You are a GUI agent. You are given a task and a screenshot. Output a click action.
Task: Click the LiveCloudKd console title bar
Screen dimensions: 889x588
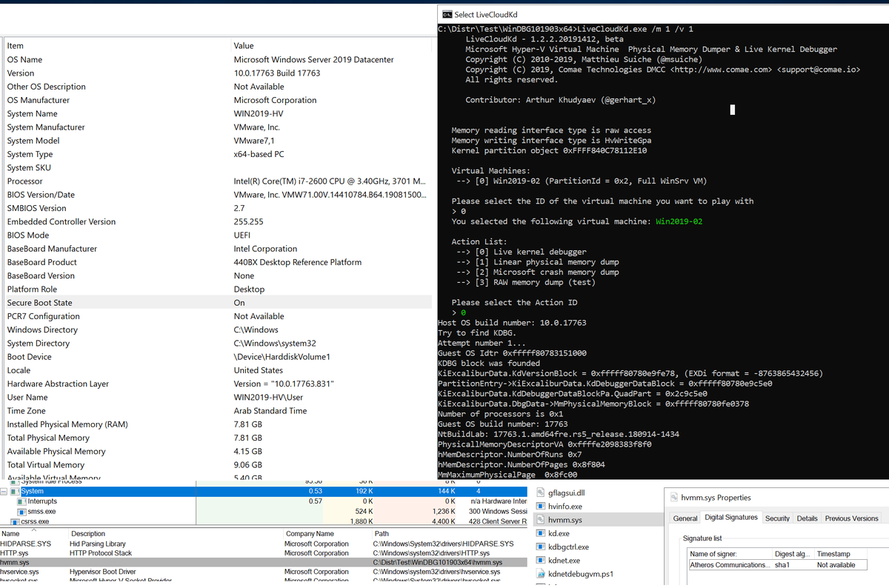coord(663,15)
